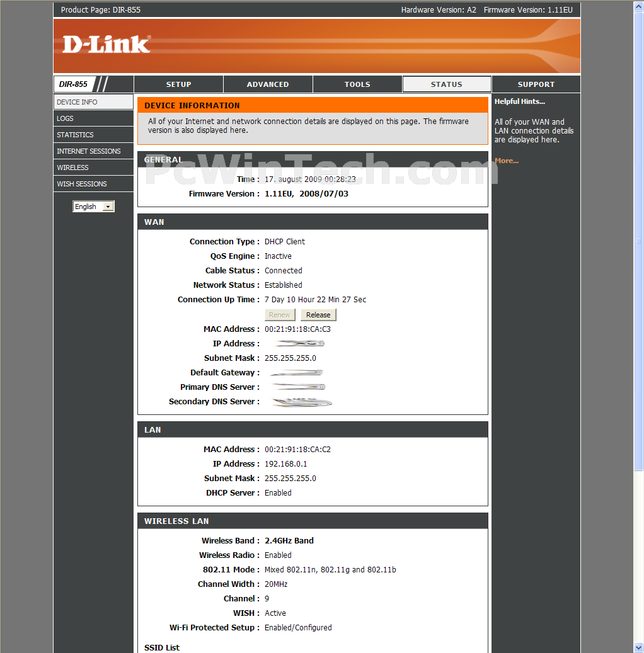The width and height of the screenshot is (644, 653).
Task: Open the WIRELESS status page
Action: click(x=93, y=168)
